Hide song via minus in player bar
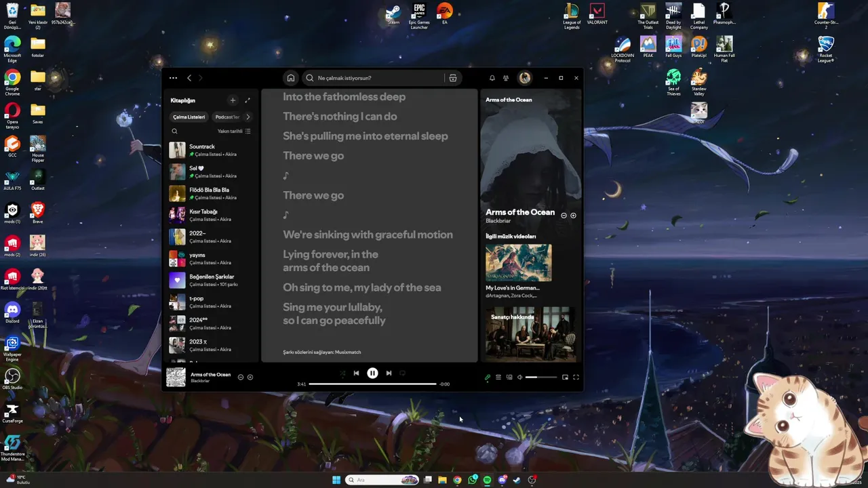The width and height of the screenshot is (868, 488). 240,377
